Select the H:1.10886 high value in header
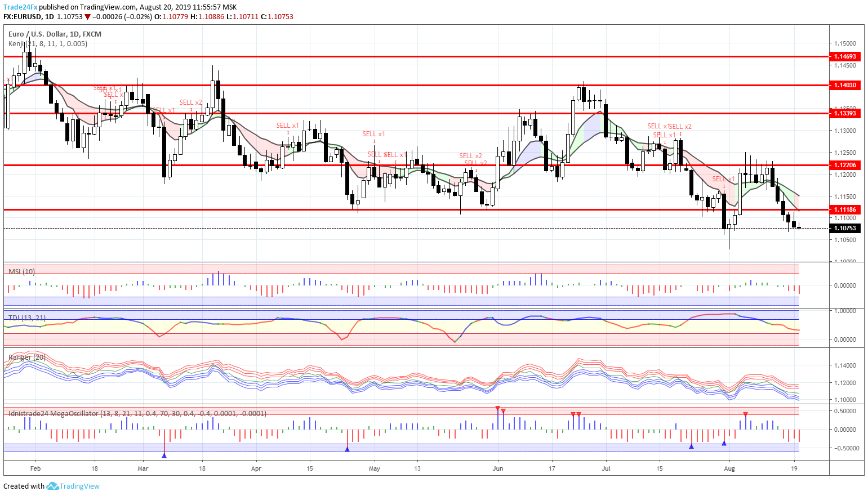This screenshot has width=868, height=496. coord(207,17)
